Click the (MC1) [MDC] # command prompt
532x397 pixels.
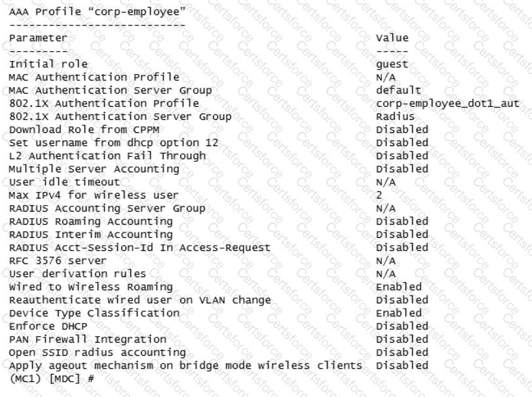pyautogui.click(x=52, y=379)
